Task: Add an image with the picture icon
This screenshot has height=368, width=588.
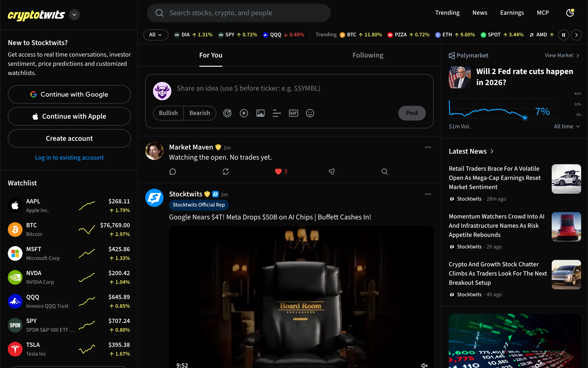Action: (260, 113)
